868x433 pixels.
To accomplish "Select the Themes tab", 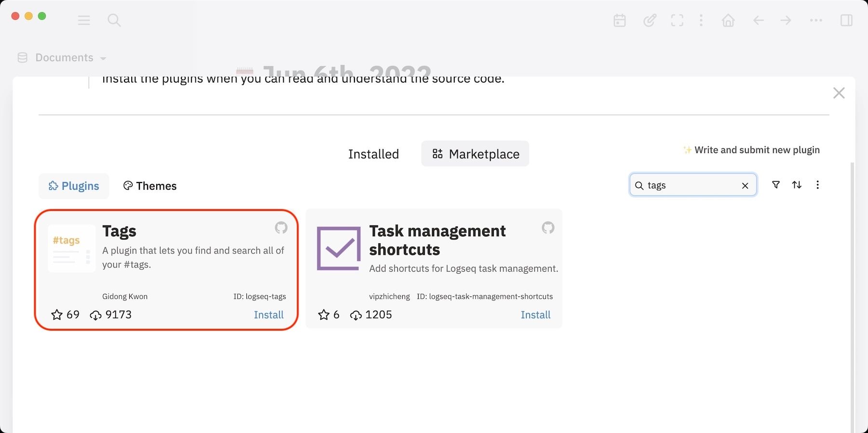I will click(150, 186).
